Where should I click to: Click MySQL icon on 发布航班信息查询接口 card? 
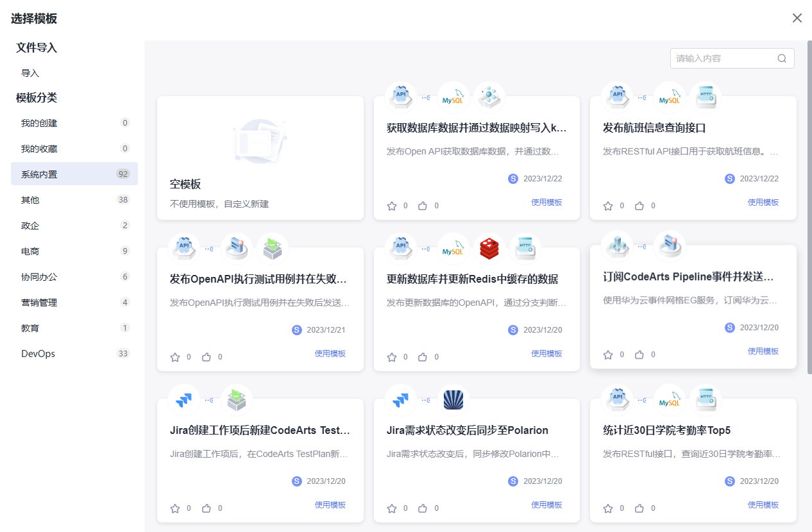coord(670,97)
